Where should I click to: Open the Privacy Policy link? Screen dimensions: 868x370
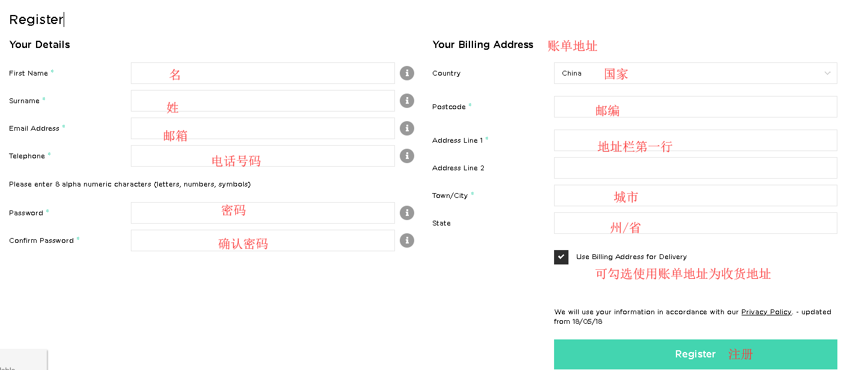click(x=766, y=312)
